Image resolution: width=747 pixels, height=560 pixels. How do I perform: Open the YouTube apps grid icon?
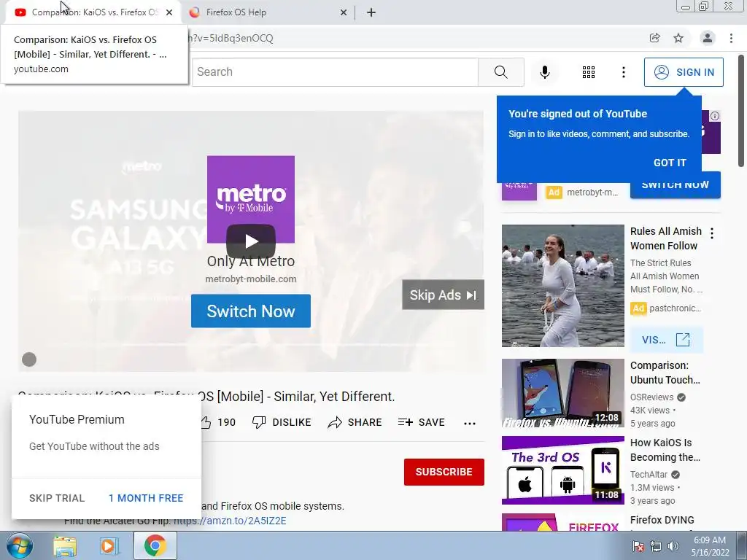(589, 72)
